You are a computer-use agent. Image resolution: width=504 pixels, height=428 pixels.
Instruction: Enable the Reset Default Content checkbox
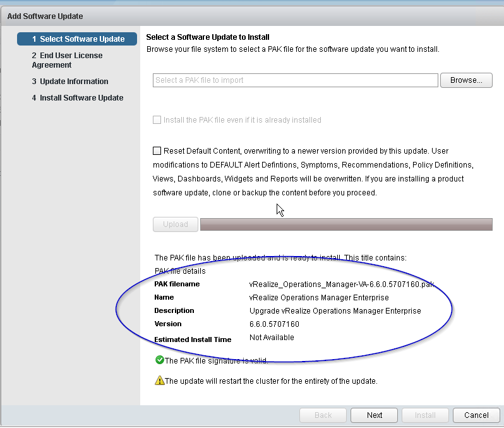click(157, 151)
